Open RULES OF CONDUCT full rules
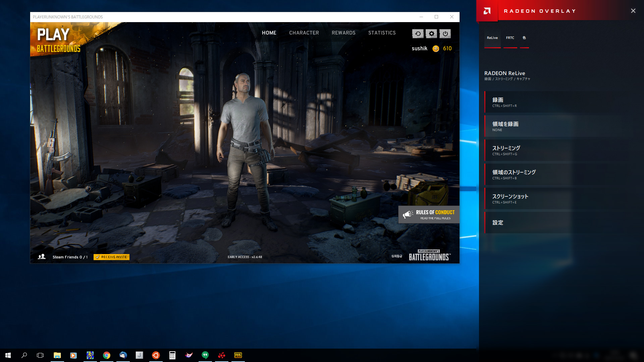 tap(429, 215)
